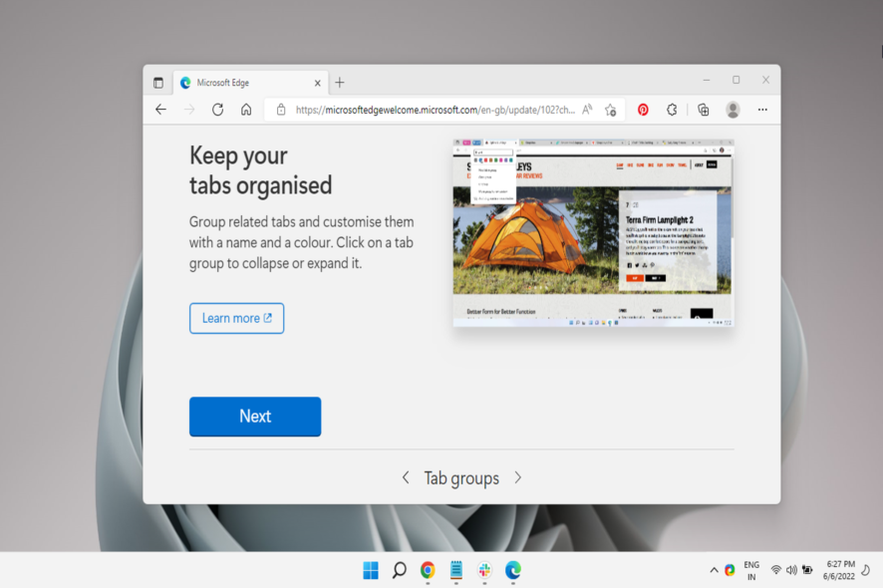Open the volume speaker icon
This screenshot has height=588, width=883.
(791, 570)
